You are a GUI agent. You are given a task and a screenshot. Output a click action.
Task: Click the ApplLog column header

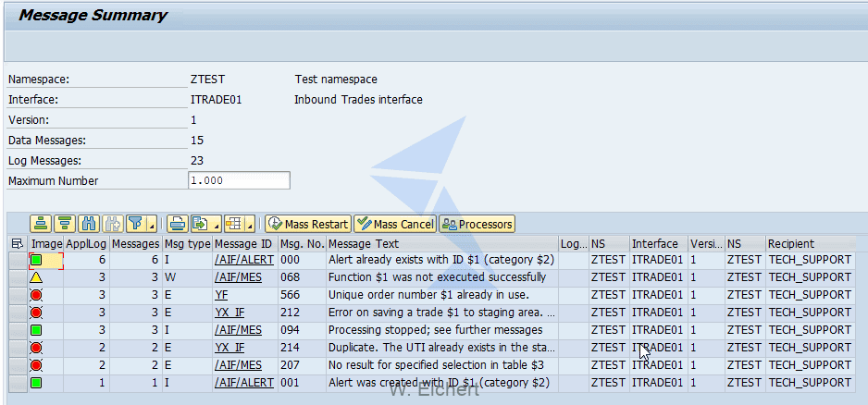click(x=86, y=243)
